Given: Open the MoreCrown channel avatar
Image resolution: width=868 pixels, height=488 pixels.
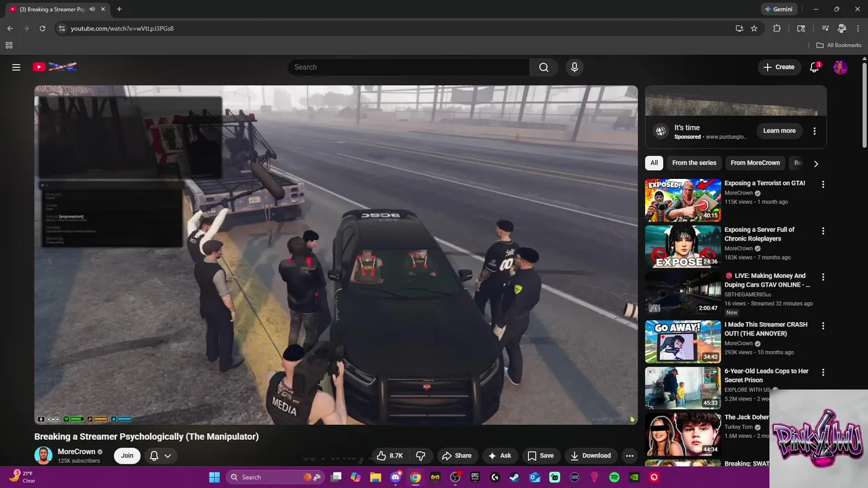Looking at the screenshot, I should pyautogui.click(x=43, y=455).
